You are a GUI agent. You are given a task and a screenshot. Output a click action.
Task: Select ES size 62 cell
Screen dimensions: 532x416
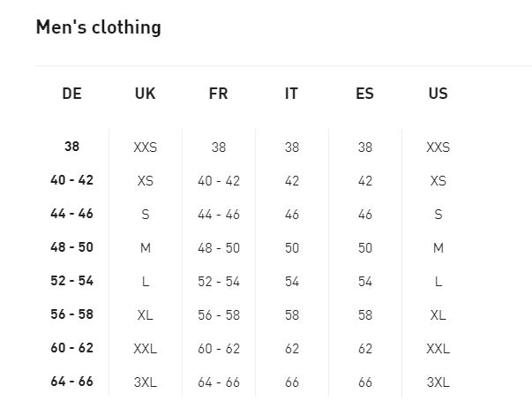click(x=365, y=349)
